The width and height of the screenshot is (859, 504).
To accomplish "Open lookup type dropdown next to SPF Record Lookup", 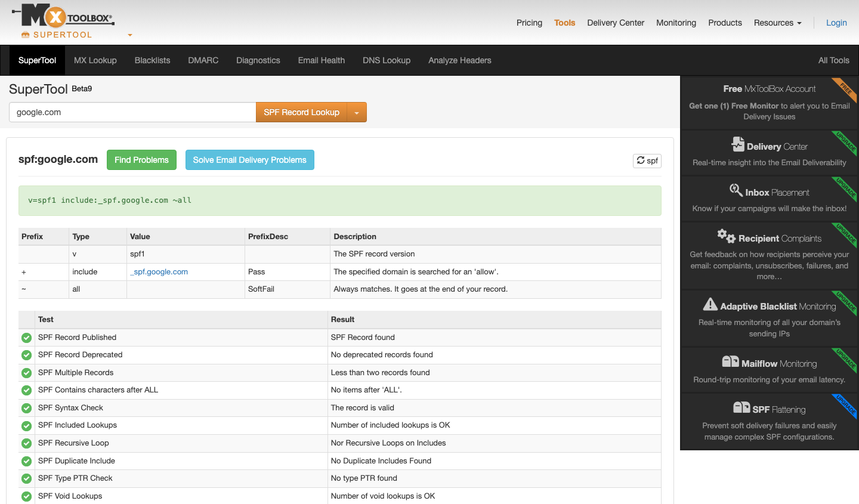I will (x=357, y=112).
